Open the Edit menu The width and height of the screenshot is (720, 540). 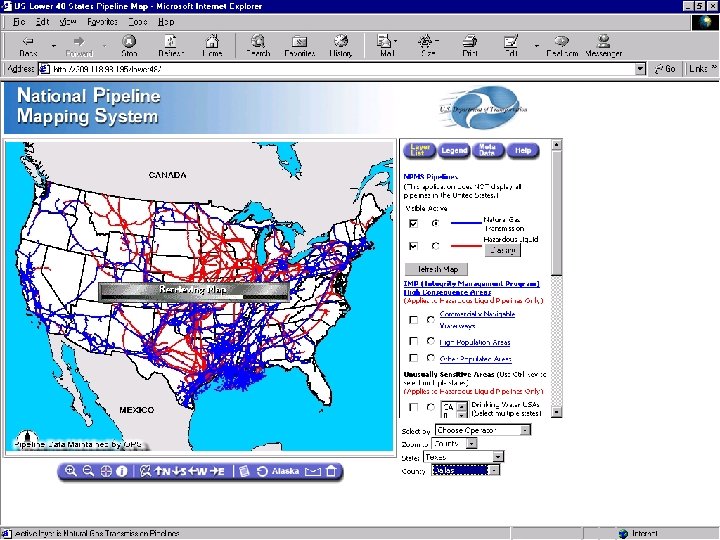coord(42,22)
